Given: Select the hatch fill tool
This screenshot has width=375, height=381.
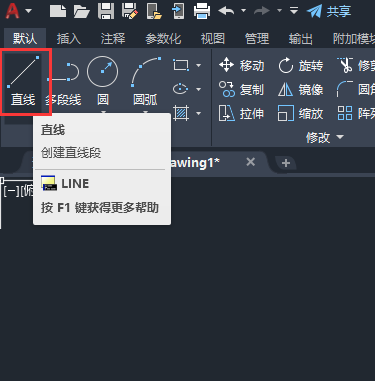Looking at the screenshot, I should 181,113.
